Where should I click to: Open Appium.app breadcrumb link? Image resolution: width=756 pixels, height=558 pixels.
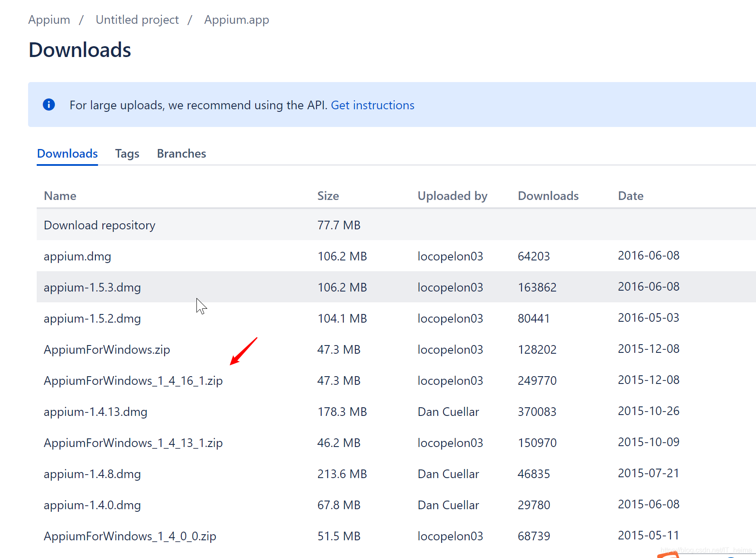237,20
